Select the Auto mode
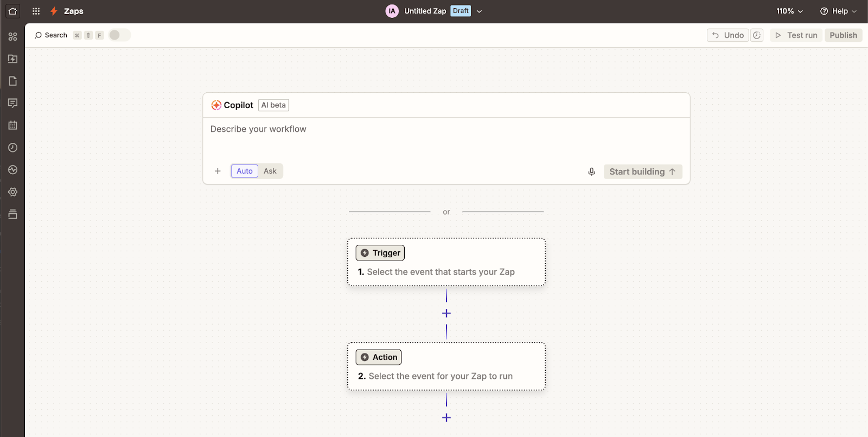868x437 pixels. 245,171
